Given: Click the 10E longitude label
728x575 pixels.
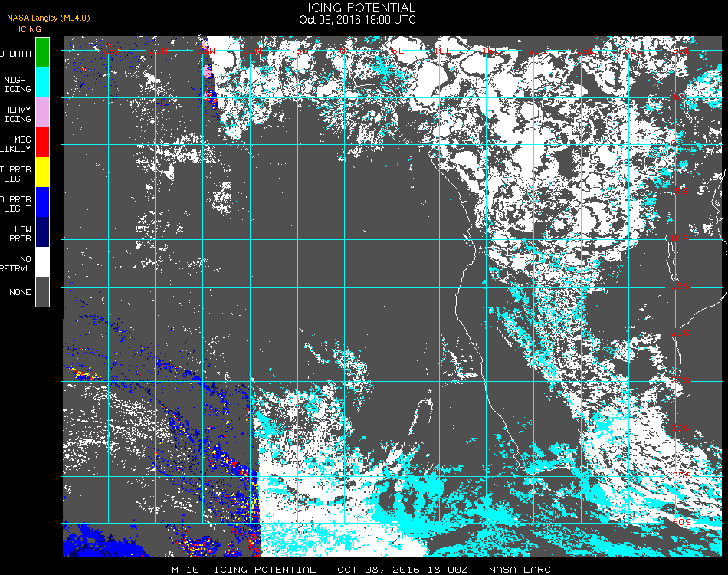Looking at the screenshot, I should coord(442,50).
